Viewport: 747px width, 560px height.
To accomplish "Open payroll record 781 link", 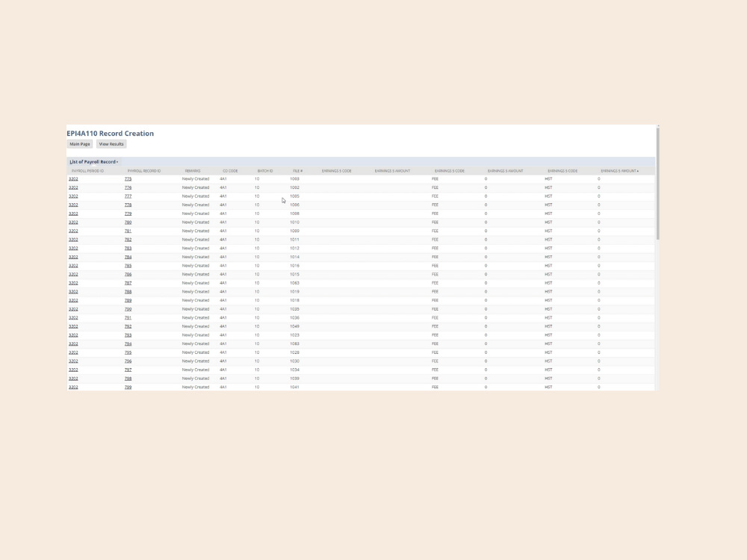I will (x=128, y=231).
